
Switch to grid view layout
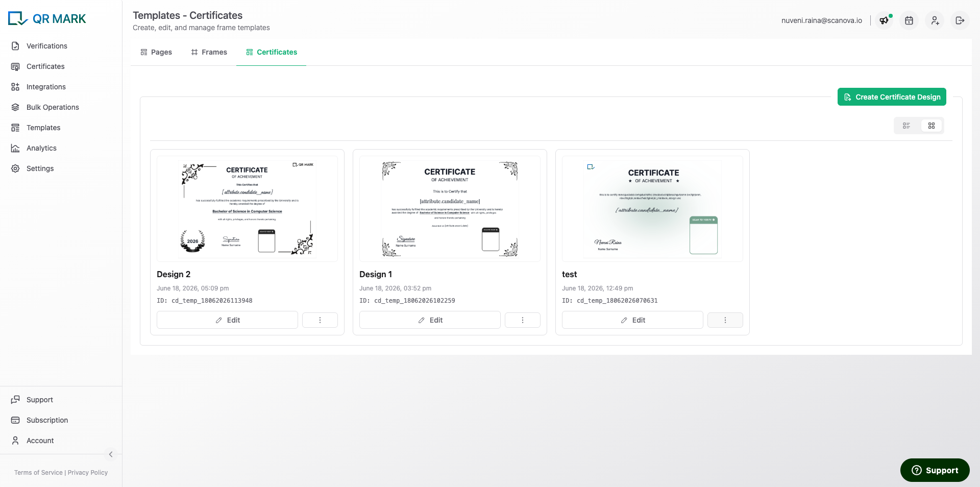[x=932, y=126]
